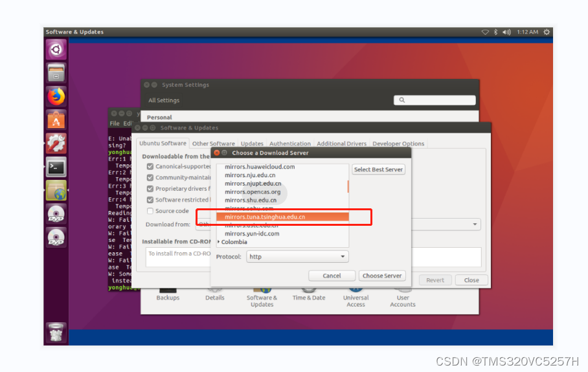
Task: Open Backups in System Settings
Action: [168, 295]
